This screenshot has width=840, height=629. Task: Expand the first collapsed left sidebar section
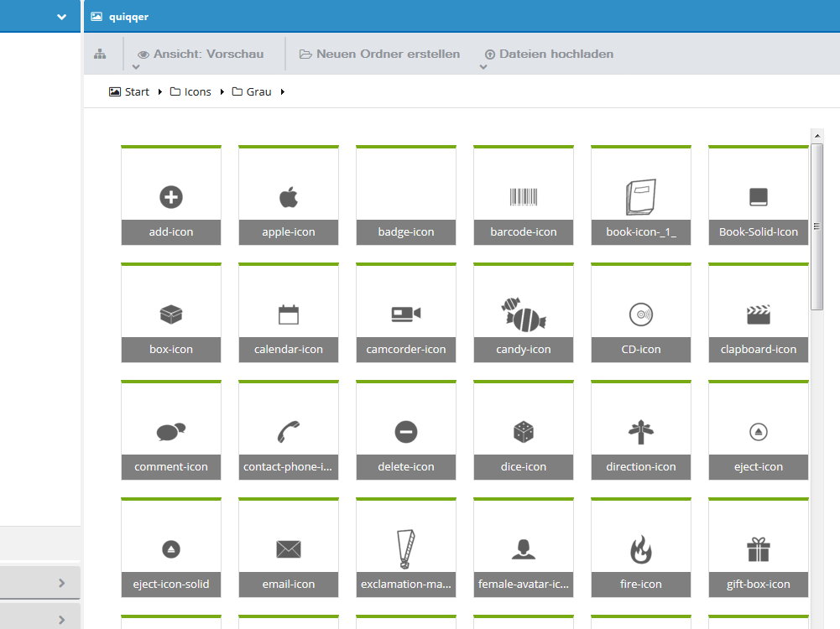tap(61, 583)
